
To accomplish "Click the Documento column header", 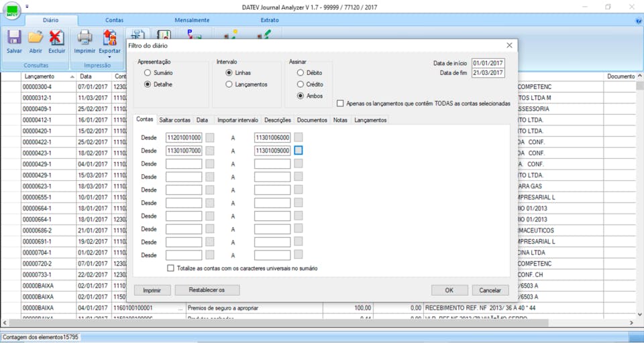I will 620,77.
